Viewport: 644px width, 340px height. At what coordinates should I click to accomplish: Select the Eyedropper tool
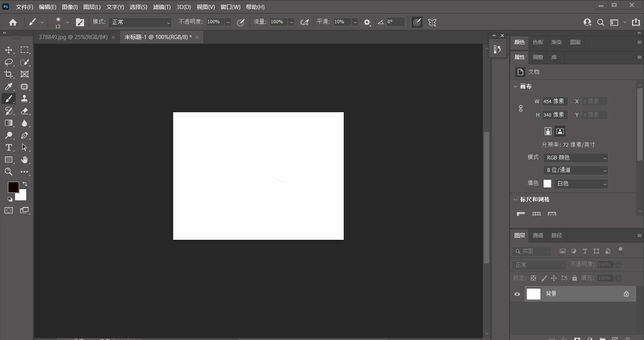[x=9, y=87]
